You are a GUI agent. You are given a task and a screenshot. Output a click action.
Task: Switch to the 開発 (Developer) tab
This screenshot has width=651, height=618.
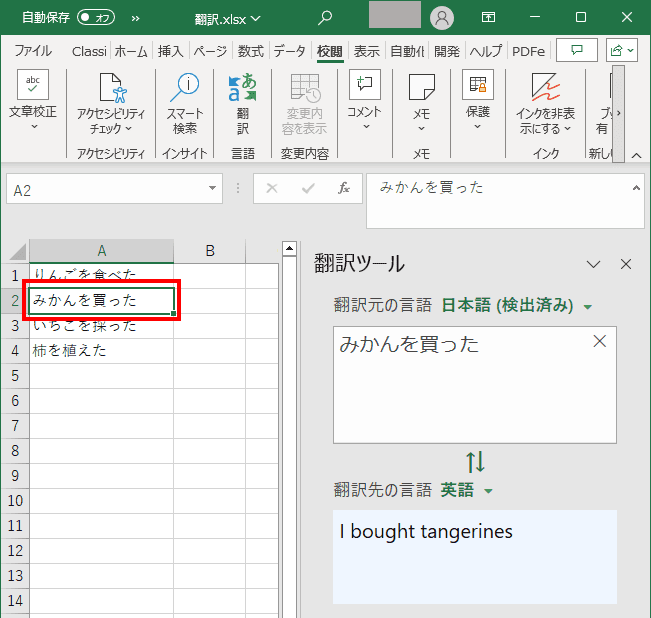447,51
